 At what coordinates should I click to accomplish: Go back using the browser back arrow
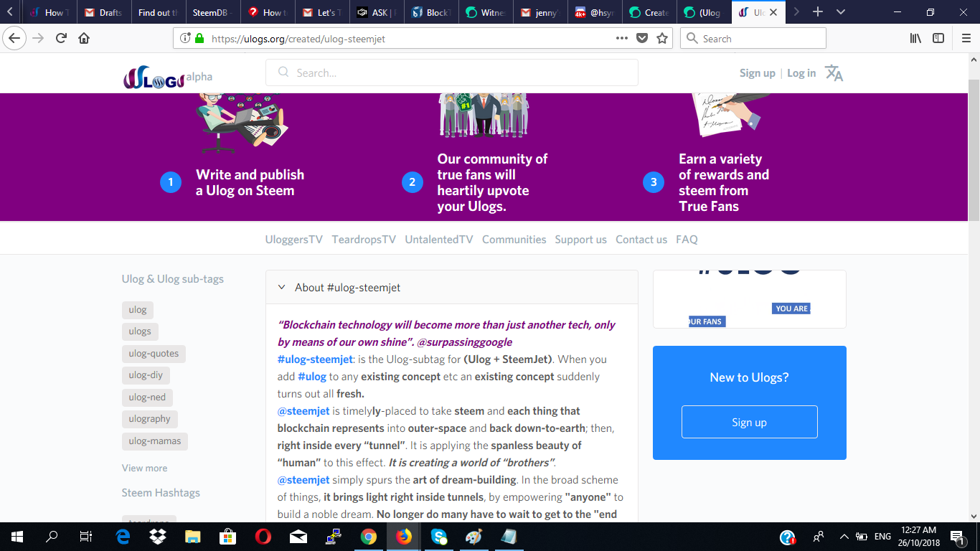(x=15, y=38)
